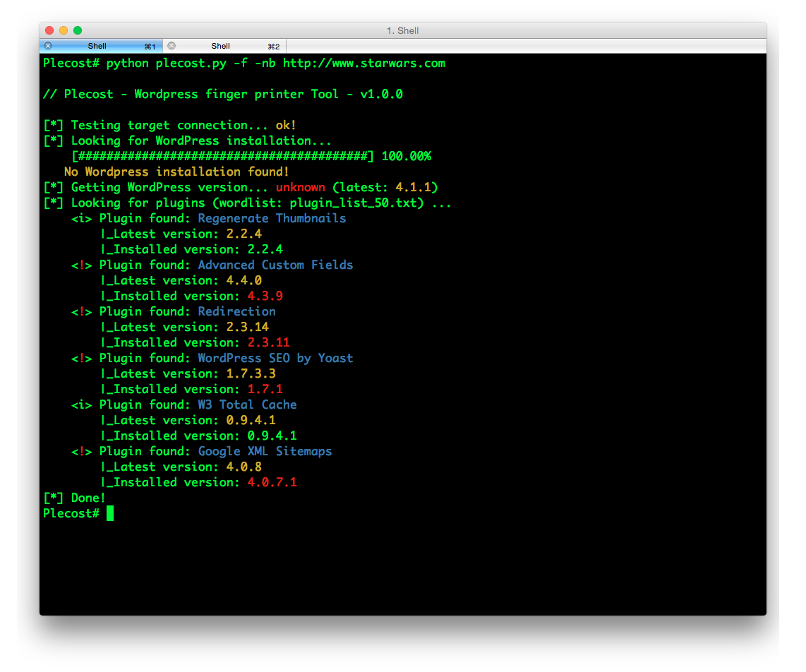The height and width of the screenshot is (672, 806).
Task: Click W3 Total Cache installed version 0.9.4.1
Action: (272, 436)
